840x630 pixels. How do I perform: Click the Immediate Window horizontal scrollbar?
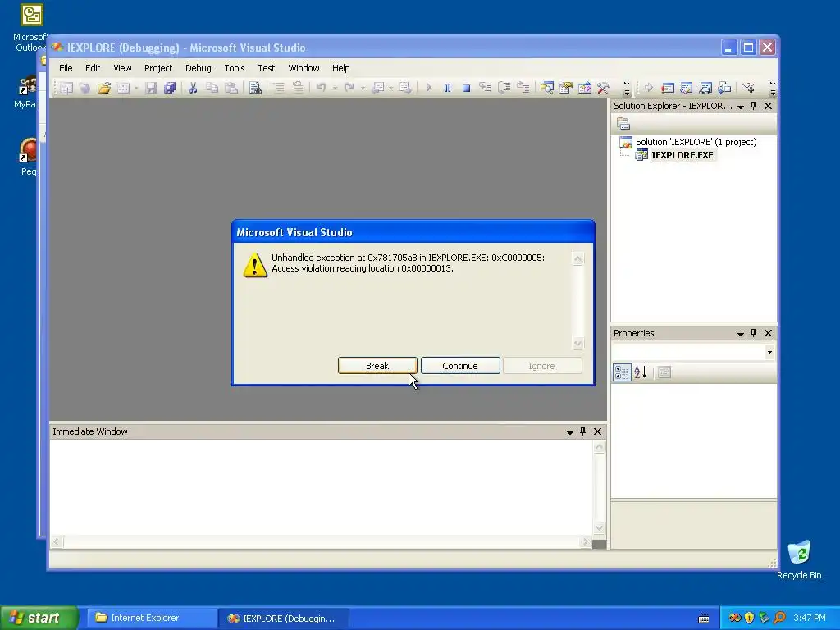pyautogui.click(x=321, y=542)
